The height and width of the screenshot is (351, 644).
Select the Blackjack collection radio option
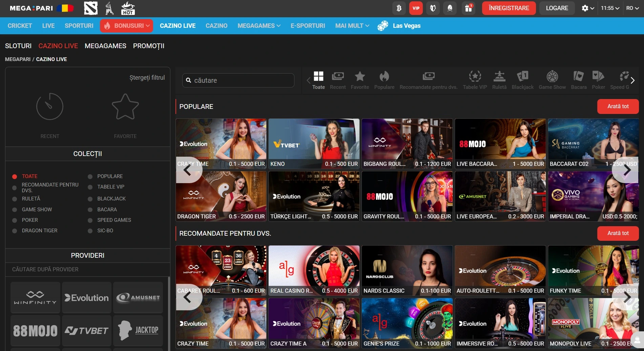(90, 199)
